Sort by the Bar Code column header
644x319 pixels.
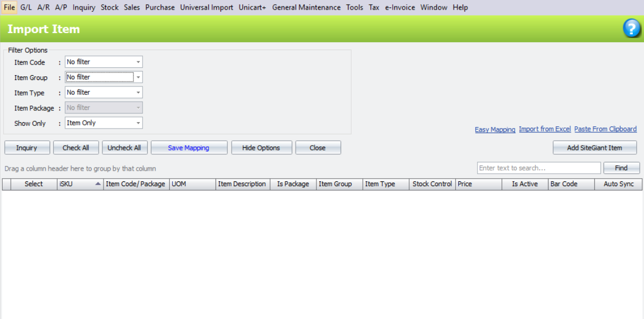(571, 184)
